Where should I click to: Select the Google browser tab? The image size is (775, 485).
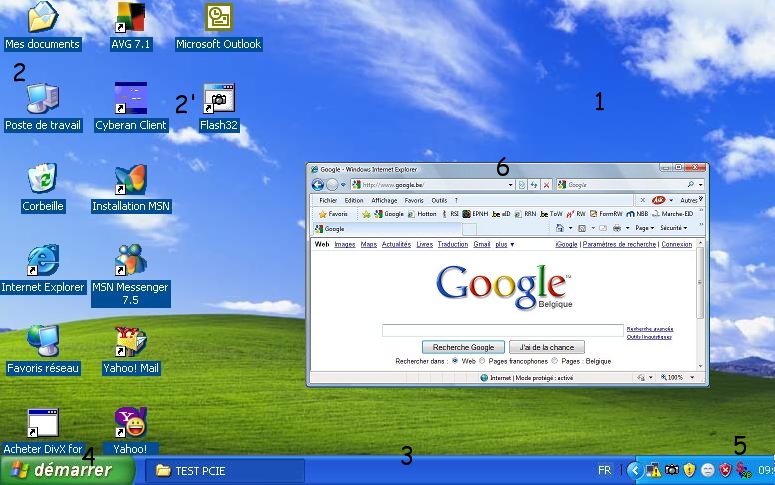point(388,229)
